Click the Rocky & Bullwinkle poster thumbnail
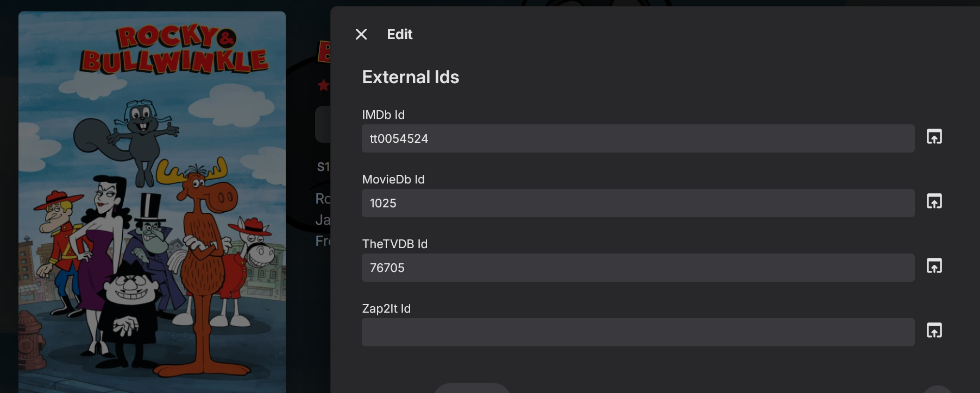980x393 pixels. 152,201
